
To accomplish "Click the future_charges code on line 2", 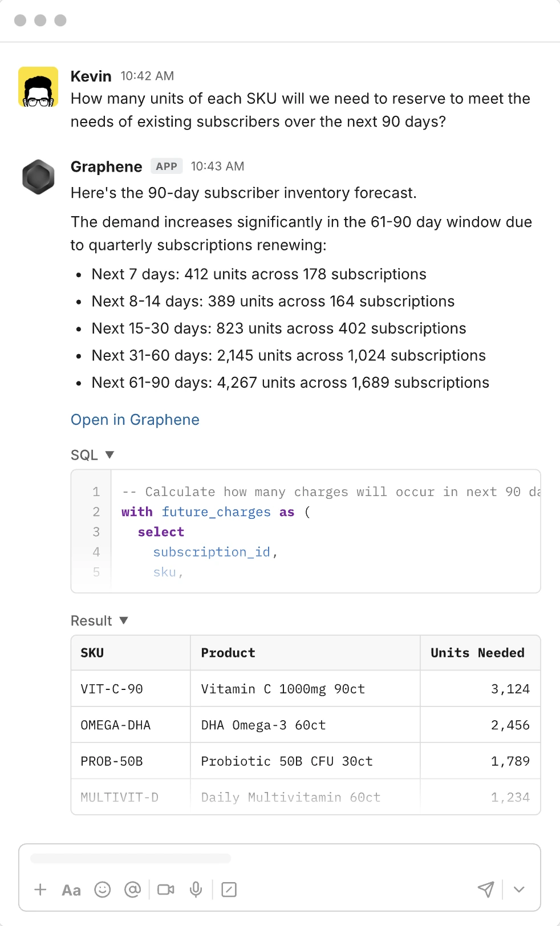I will pos(217,511).
